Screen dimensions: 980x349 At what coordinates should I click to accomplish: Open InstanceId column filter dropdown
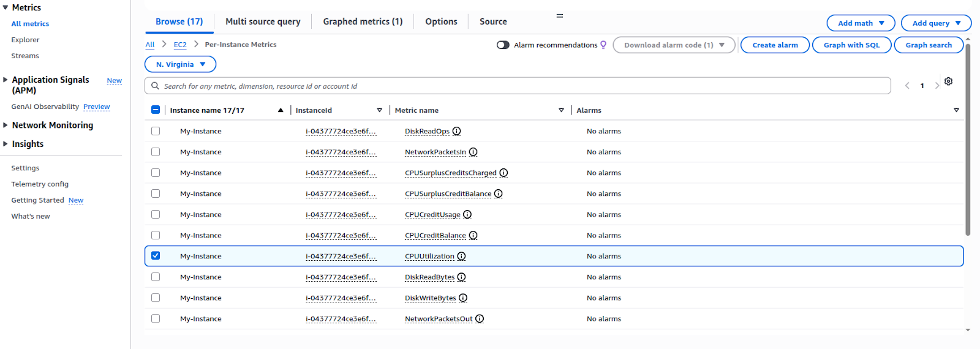380,110
